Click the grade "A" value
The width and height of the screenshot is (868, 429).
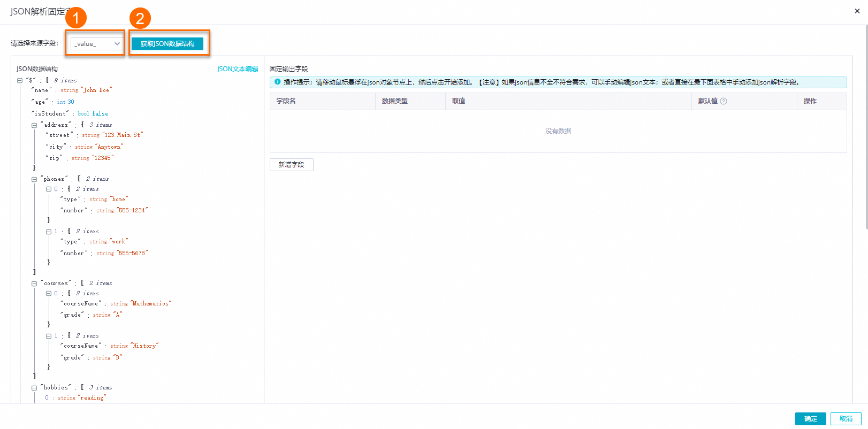pos(118,315)
